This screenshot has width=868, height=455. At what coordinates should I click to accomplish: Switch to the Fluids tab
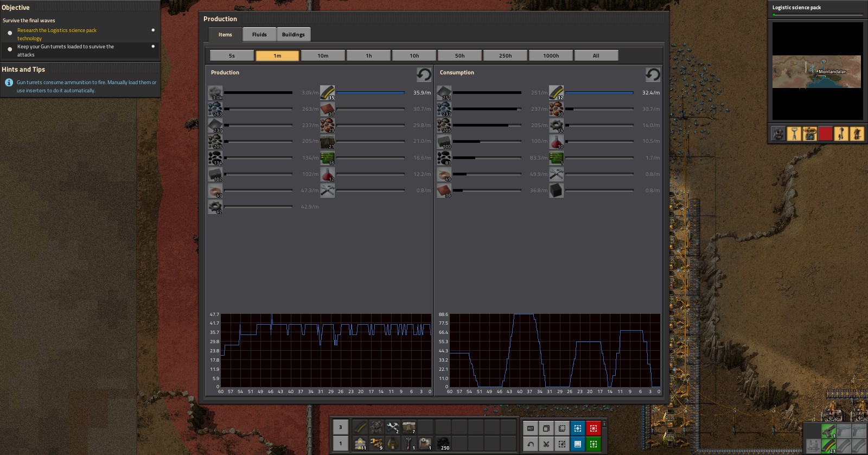pyautogui.click(x=259, y=35)
